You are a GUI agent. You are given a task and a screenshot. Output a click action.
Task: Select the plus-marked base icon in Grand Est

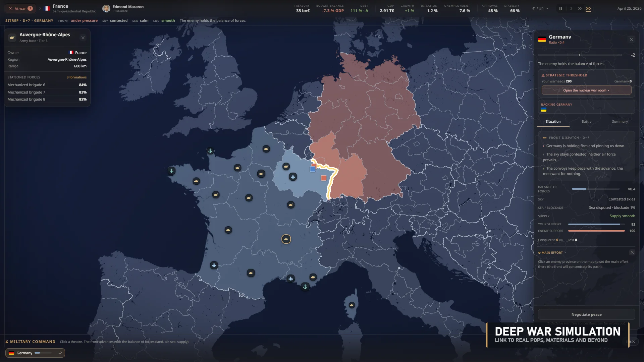[293, 177]
